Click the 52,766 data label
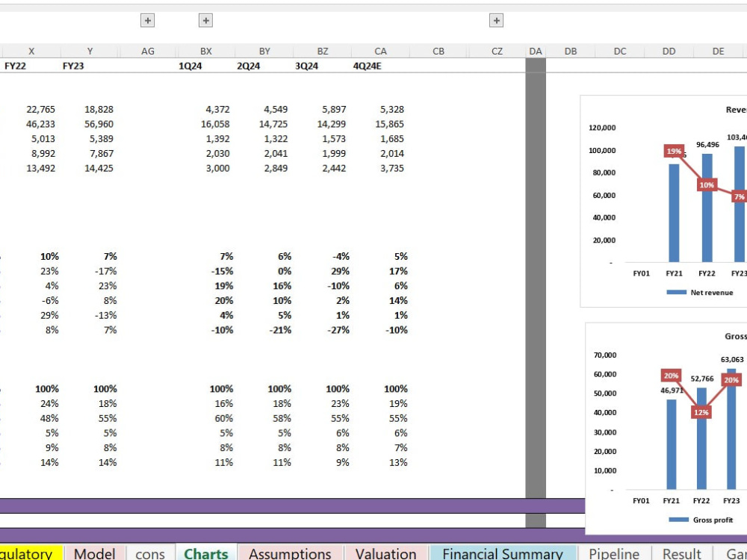The image size is (747, 560). click(702, 379)
